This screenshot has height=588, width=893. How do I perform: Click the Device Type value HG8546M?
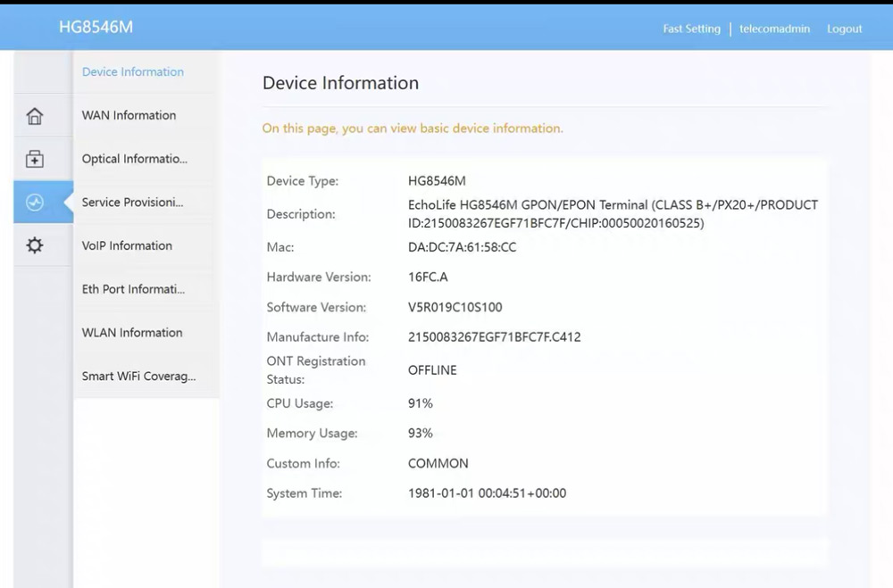click(x=437, y=181)
